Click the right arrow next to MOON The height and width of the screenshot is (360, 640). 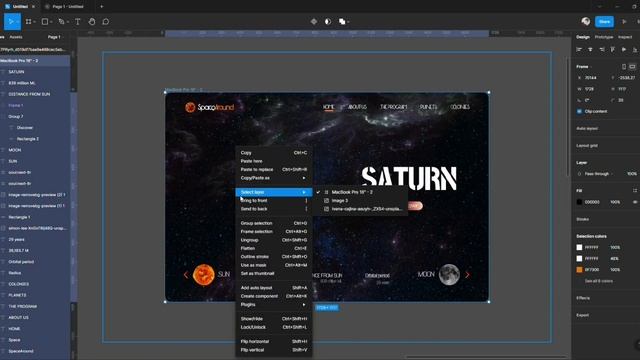[x=467, y=275]
